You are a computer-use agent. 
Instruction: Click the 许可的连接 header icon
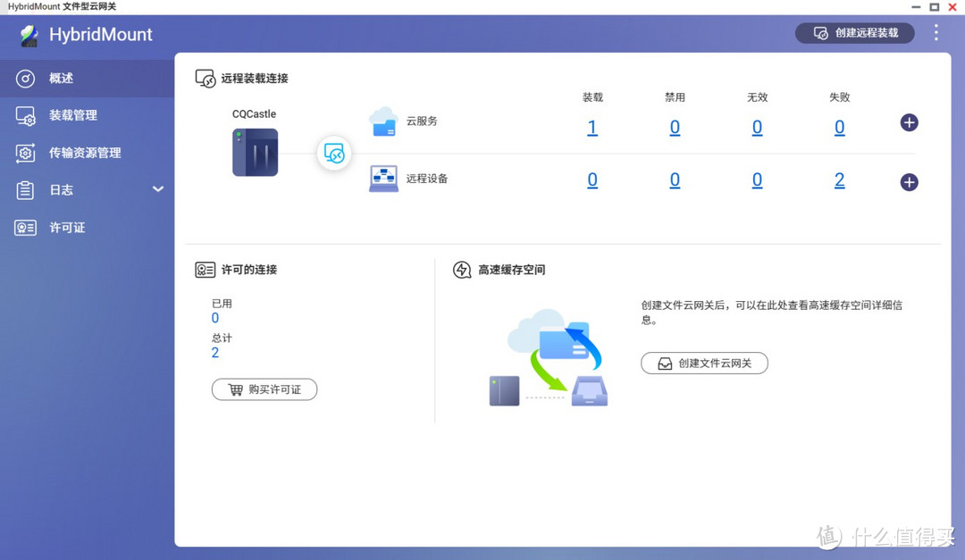[205, 270]
